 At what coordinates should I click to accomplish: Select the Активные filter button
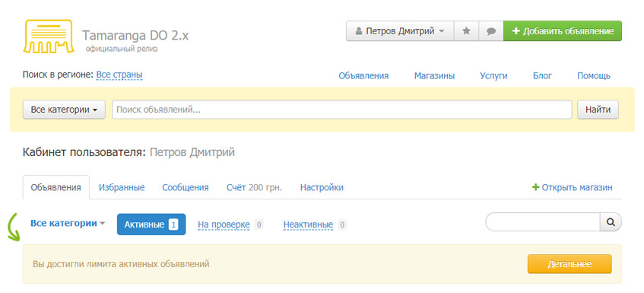tap(151, 225)
